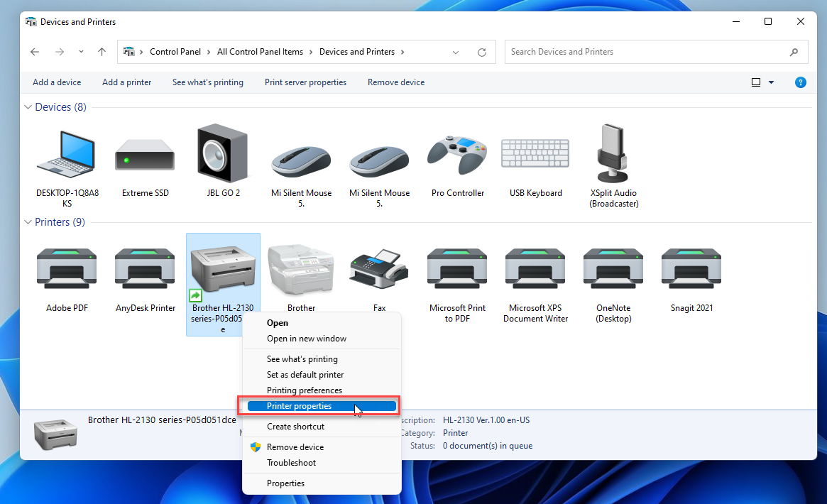
Task: Expand chevron after All Control Panel Items
Action: click(x=311, y=52)
